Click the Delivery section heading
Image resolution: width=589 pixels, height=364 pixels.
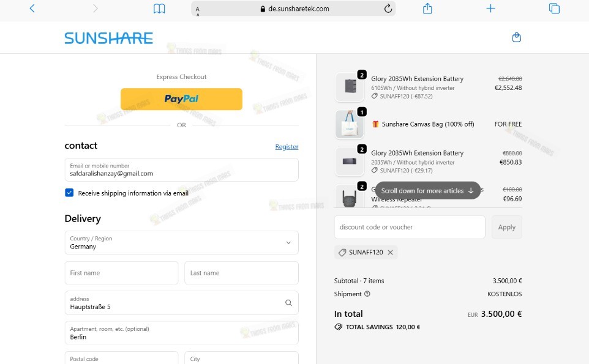click(x=83, y=219)
